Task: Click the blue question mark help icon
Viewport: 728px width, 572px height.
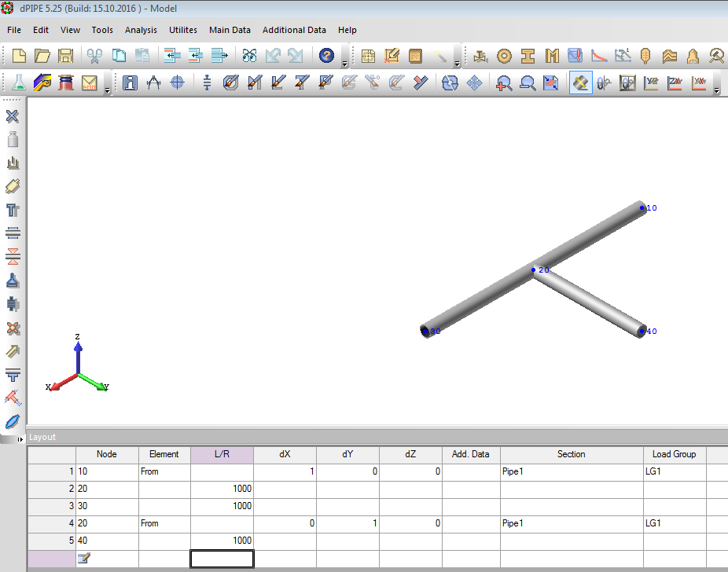Action: (326, 56)
